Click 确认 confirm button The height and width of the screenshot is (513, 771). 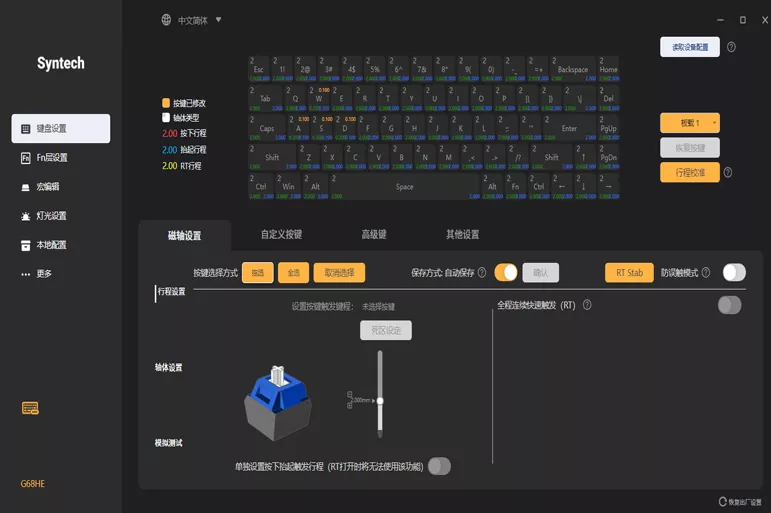(x=540, y=272)
